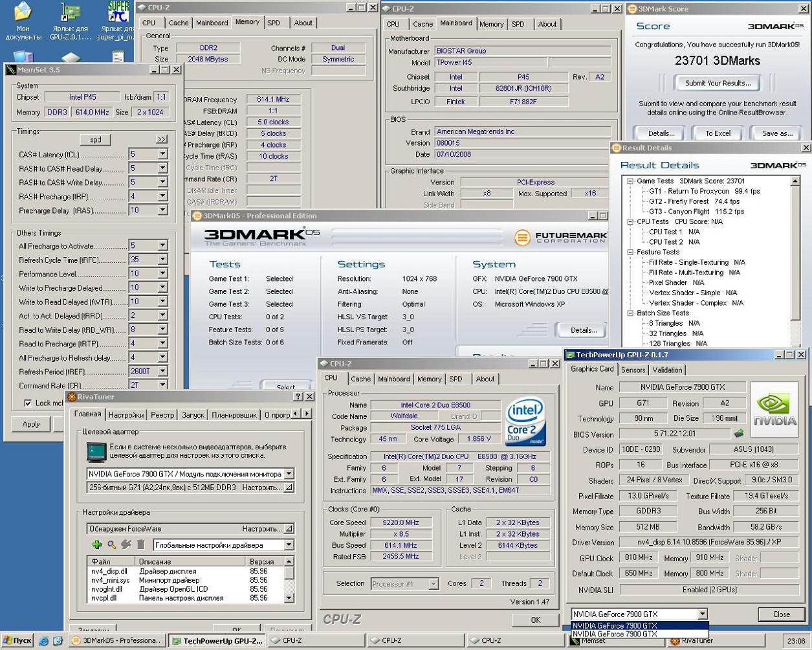Click the BIOS save chip icon in GPU-Z

[739, 433]
